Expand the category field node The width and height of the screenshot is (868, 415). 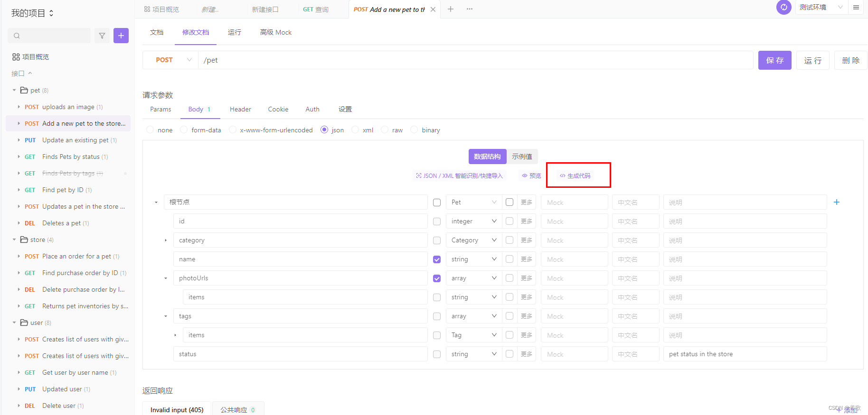[166, 240]
